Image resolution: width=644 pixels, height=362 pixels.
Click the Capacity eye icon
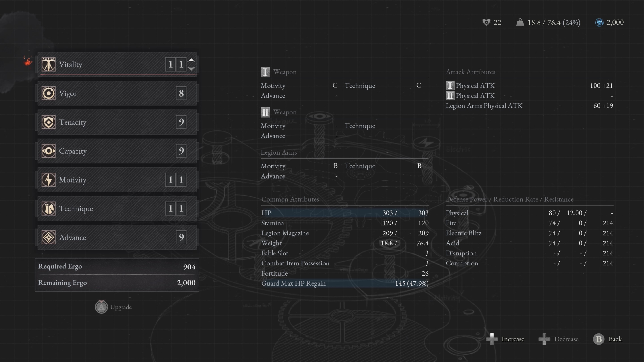pyautogui.click(x=49, y=151)
